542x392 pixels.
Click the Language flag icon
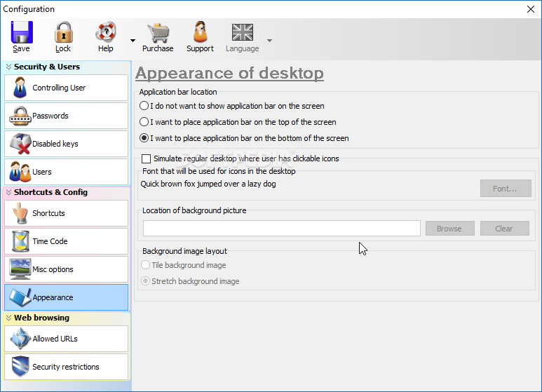[243, 32]
